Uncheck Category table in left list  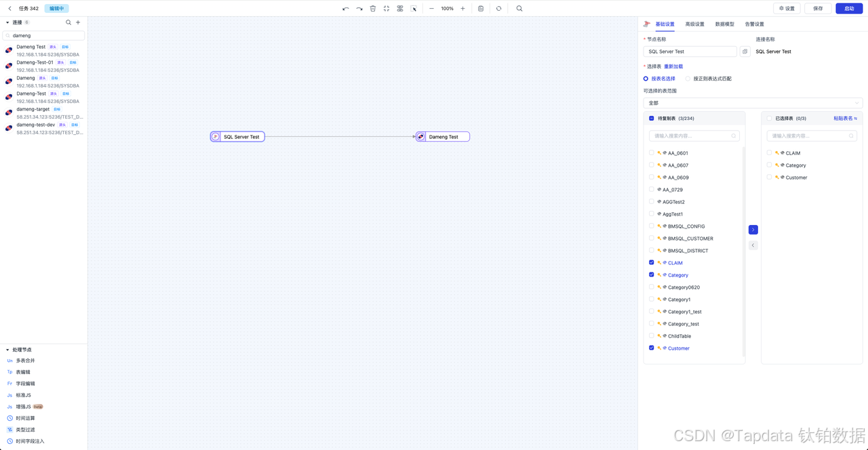pos(652,275)
